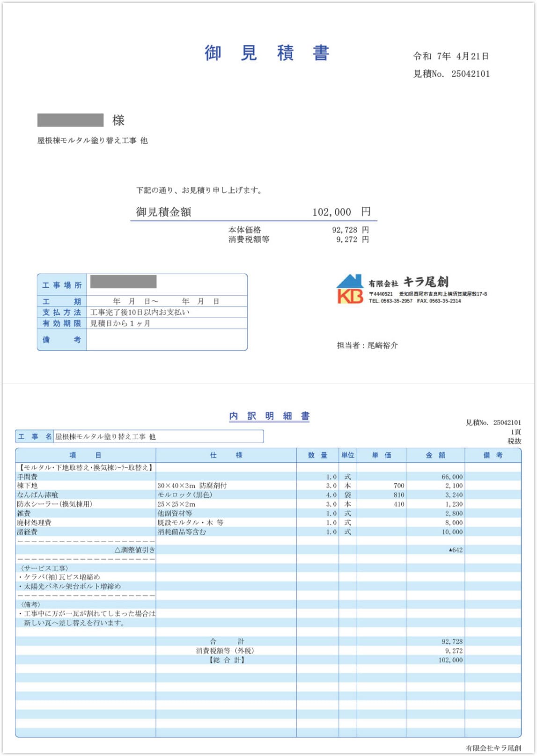The image size is (537, 756).
Task: Click the 備考 label in the left info box
Action: (62, 340)
